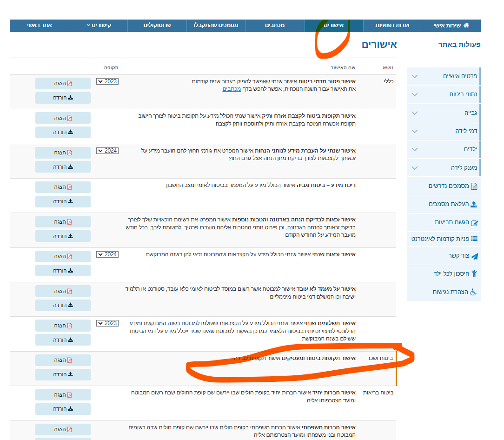Download אישור שנתי על העברת מידע
Screen dimensions: 504x440
coord(63,167)
